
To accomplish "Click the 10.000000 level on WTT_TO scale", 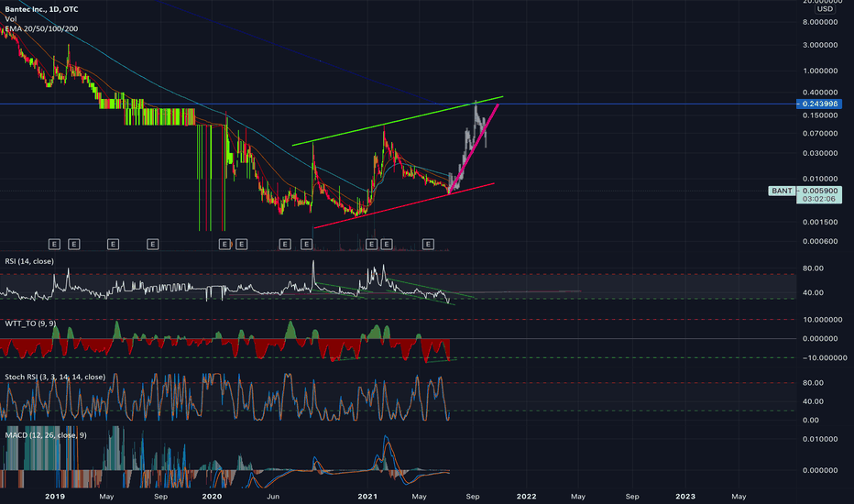I will click(822, 319).
